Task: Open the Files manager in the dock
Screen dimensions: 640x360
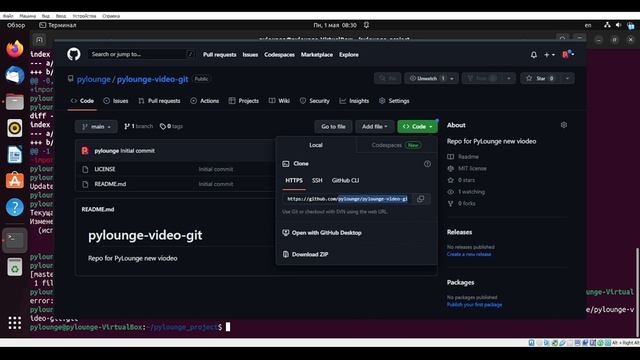Action: click(15, 101)
